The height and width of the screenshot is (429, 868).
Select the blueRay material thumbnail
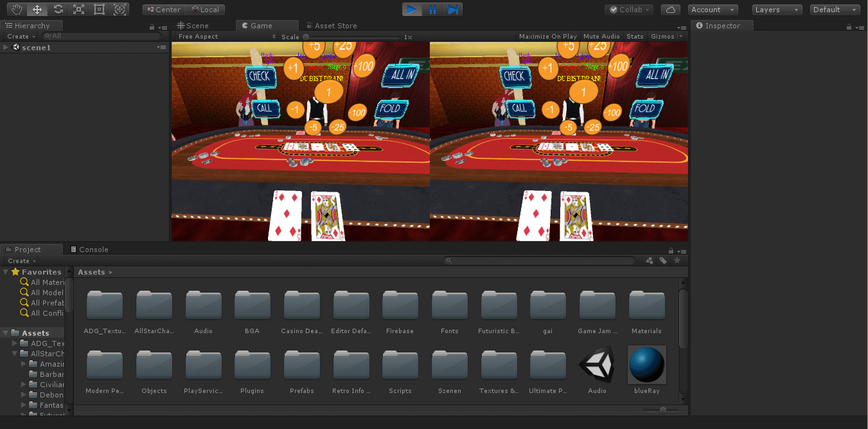point(646,365)
